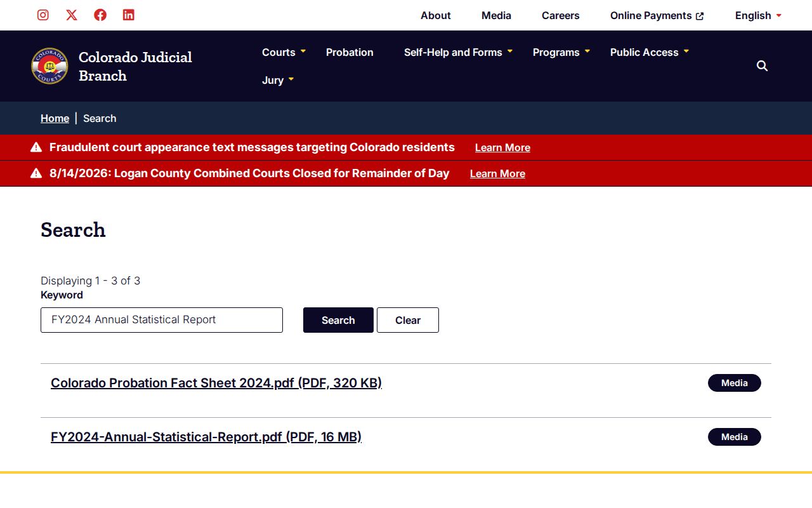The width and height of the screenshot is (812, 508).
Task: Click the "Search" page heading
Action: pos(73,230)
